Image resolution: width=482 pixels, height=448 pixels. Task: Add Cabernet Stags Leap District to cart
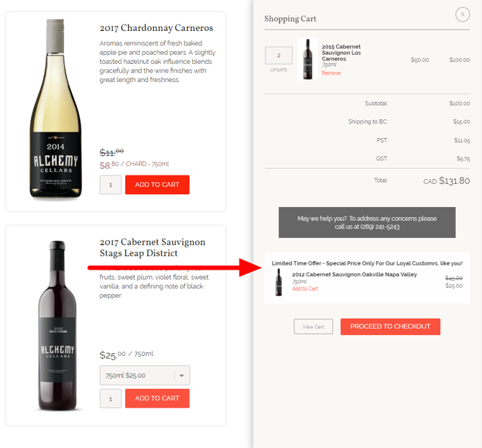coord(157,398)
